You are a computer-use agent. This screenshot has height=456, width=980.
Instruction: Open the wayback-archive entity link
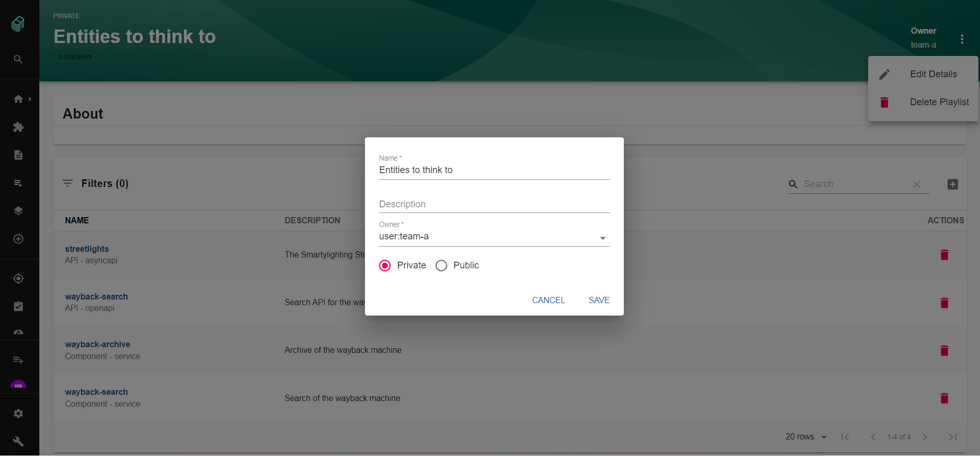point(98,345)
